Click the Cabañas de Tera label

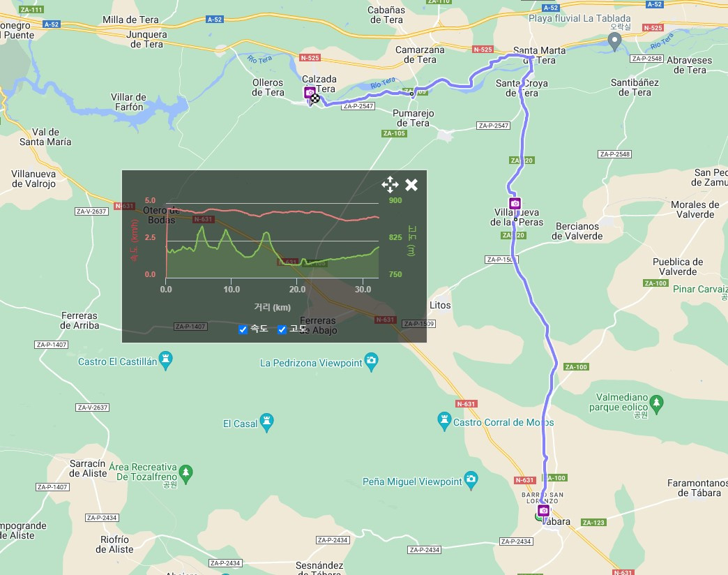point(386,15)
